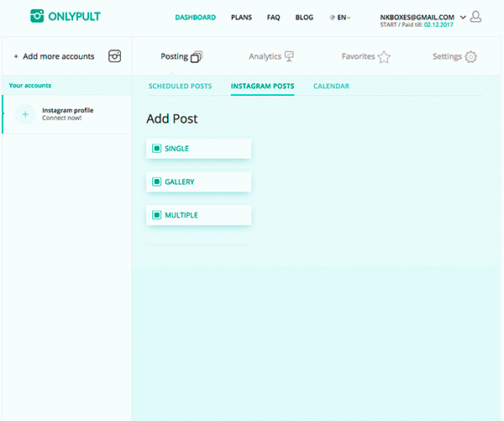The width and height of the screenshot is (504, 421).
Task: Click the Instagram profile account label
Action: click(68, 110)
